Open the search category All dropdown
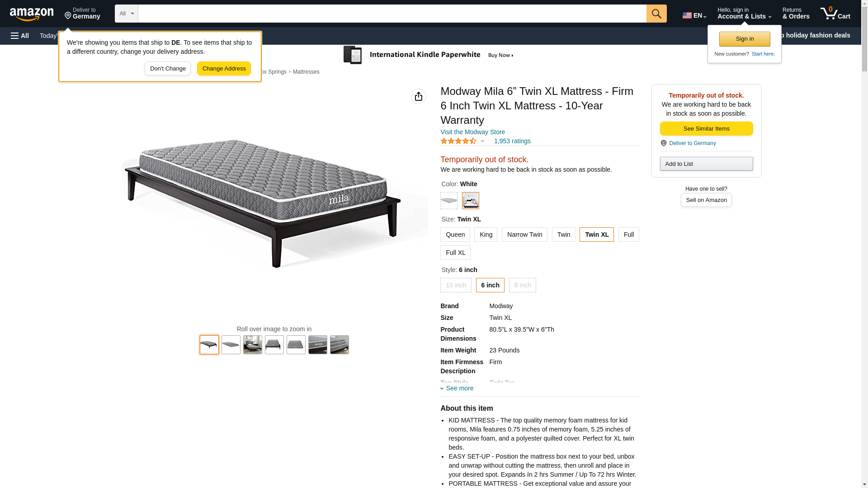This screenshot has width=868, height=488. (126, 14)
